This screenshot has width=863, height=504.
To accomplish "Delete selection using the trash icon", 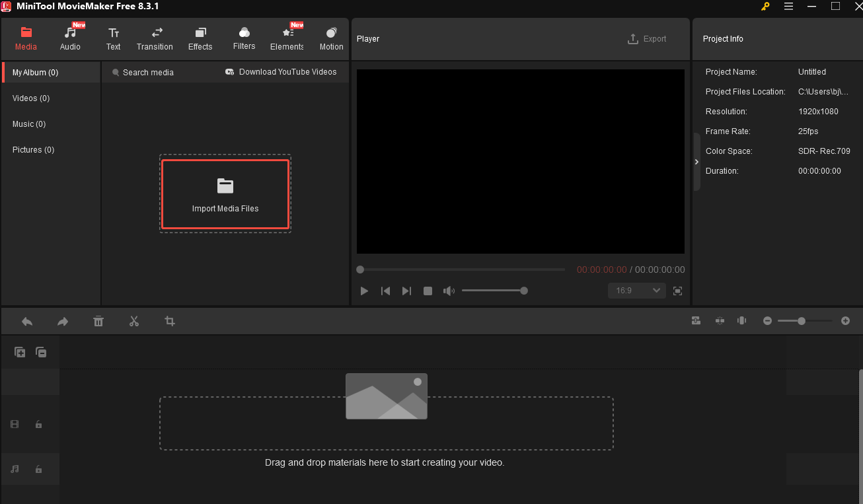I will [x=98, y=321].
